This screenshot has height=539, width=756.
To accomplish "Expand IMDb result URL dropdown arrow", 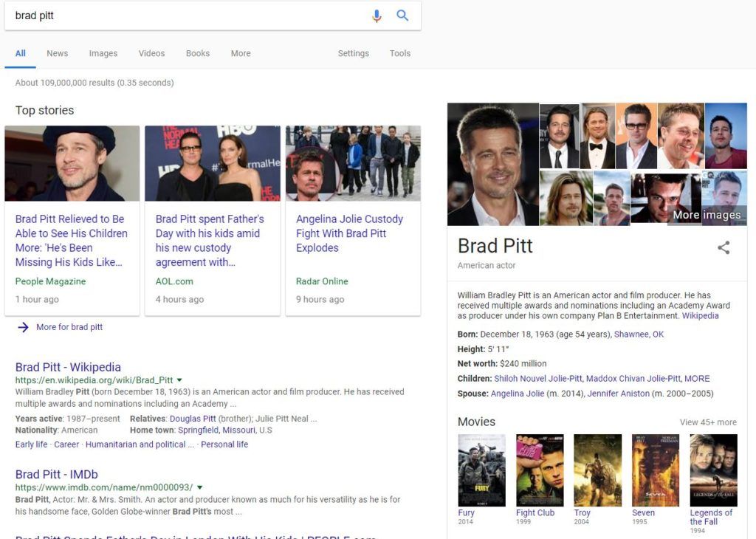I will tap(199, 487).
